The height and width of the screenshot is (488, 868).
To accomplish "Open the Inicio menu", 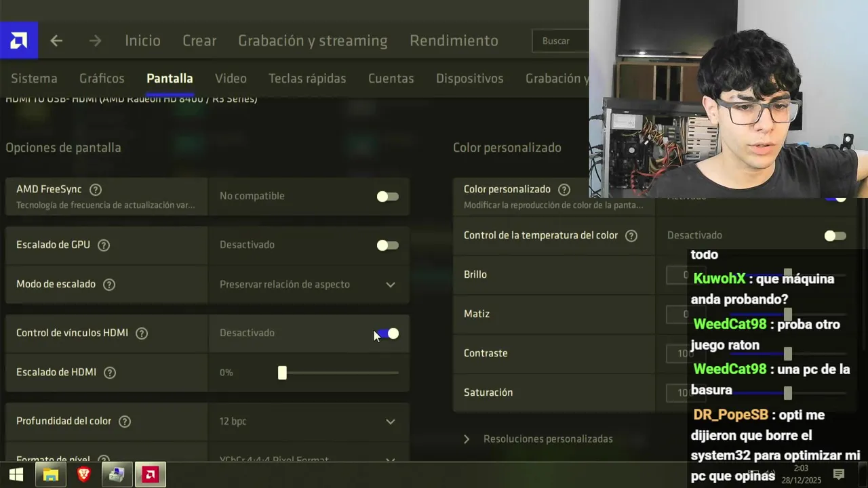I will (142, 41).
